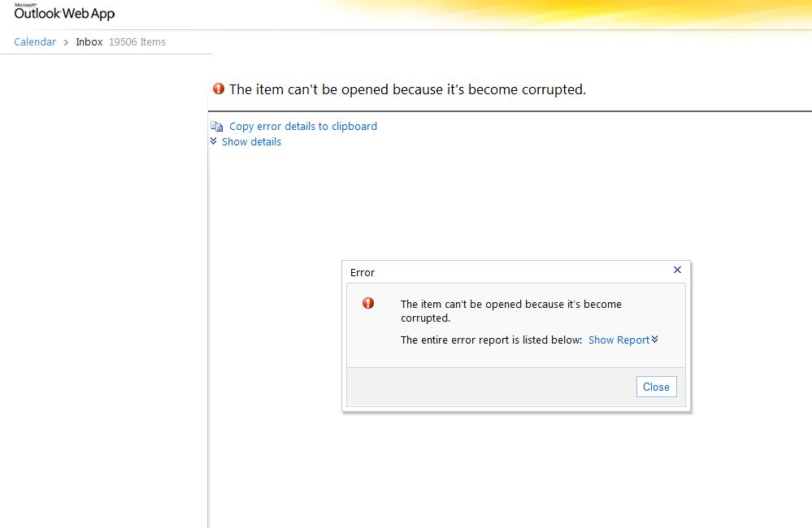Click the breadcrumb arrow separator after Calendar
The height and width of the screenshot is (528, 812).
pos(66,42)
